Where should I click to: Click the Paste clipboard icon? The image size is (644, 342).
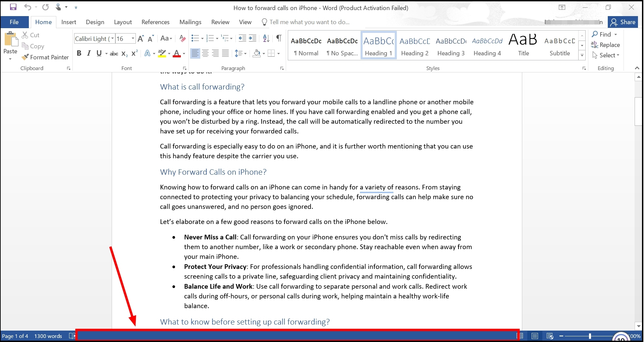coord(11,39)
